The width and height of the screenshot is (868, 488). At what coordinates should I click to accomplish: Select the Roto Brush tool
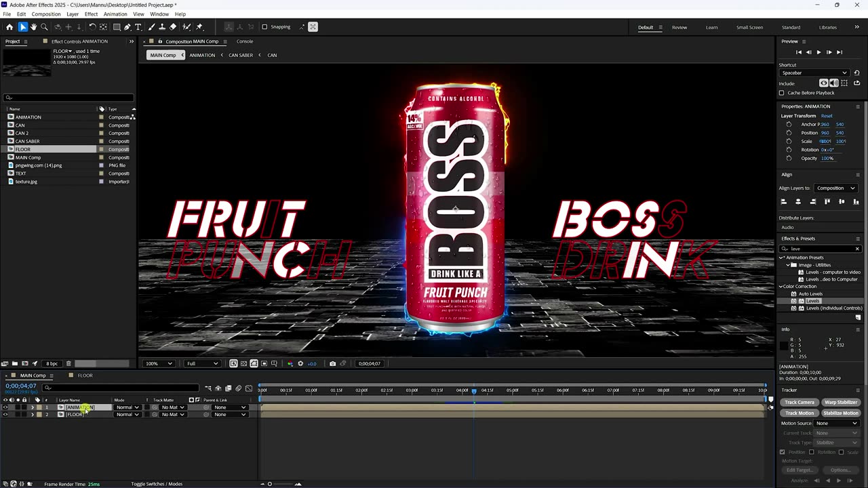186,27
